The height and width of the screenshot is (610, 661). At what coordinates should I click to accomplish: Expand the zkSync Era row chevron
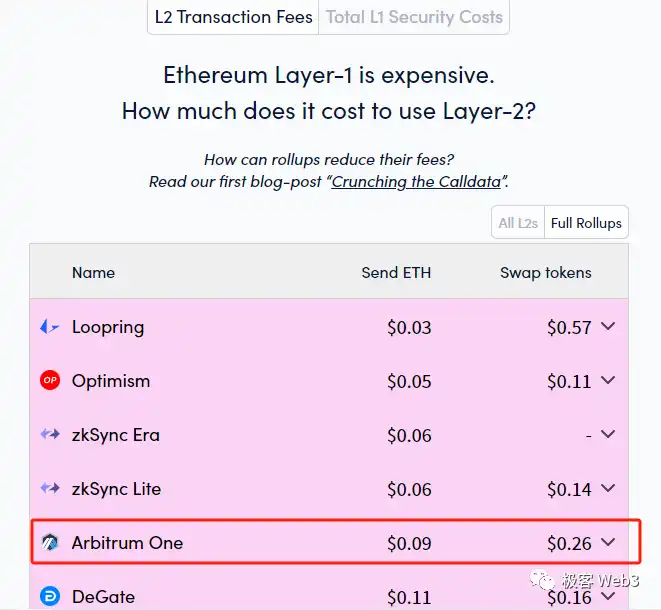(608, 435)
